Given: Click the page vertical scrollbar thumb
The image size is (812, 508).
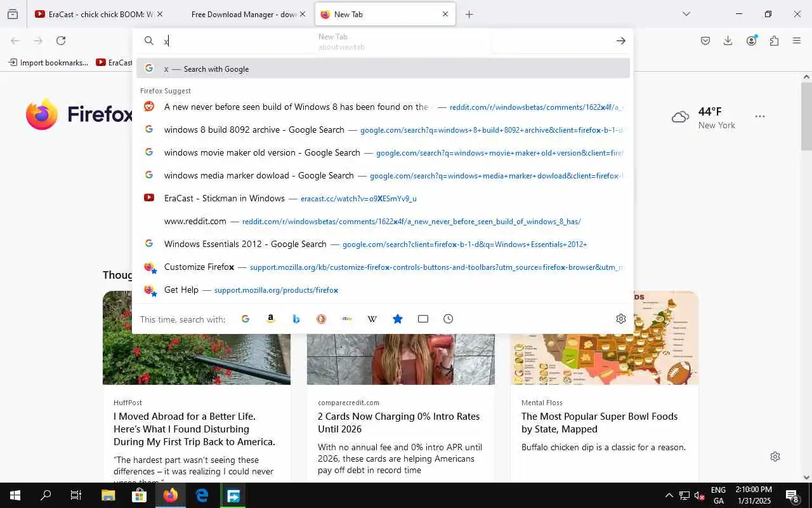Looking at the screenshot, I should [x=806, y=116].
